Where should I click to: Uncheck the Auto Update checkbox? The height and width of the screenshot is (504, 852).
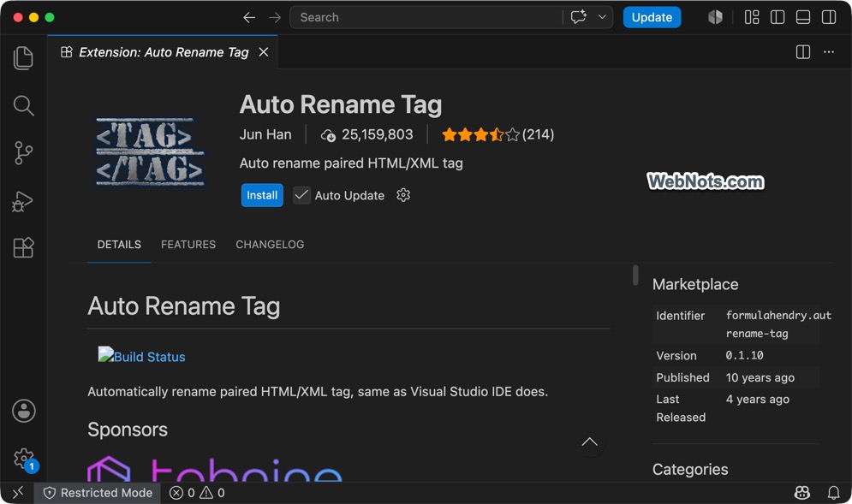coord(301,195)
